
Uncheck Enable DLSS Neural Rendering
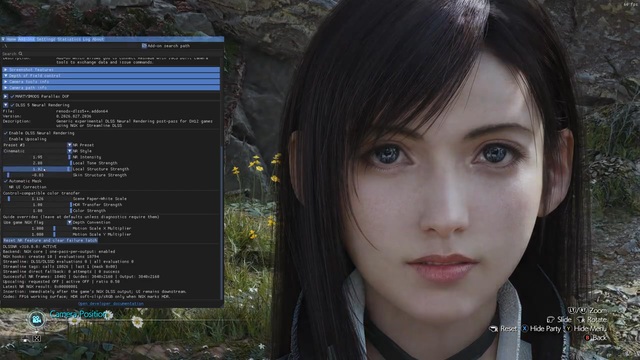6,133
